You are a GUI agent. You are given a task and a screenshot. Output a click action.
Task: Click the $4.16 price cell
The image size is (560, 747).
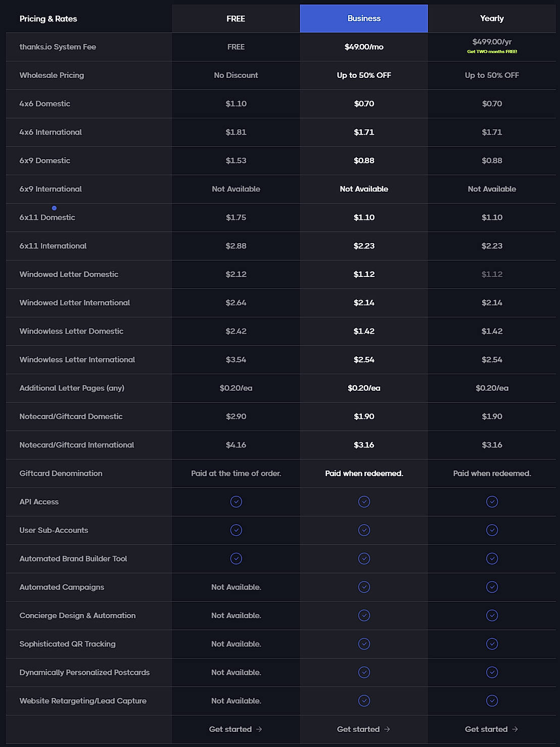236,445
